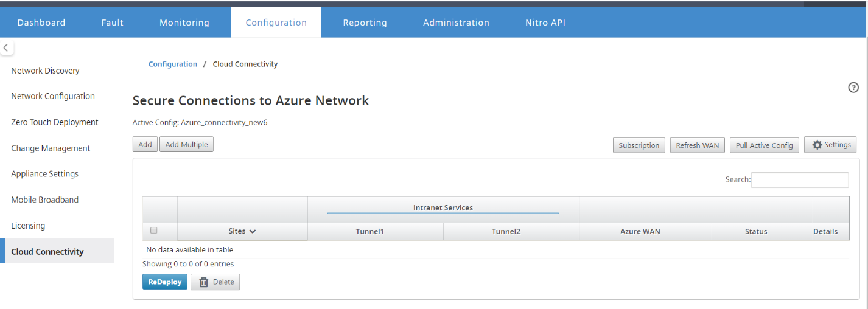
Task: Click the Cloud Connectivity breadcrumb text
Action: point(245,64)
